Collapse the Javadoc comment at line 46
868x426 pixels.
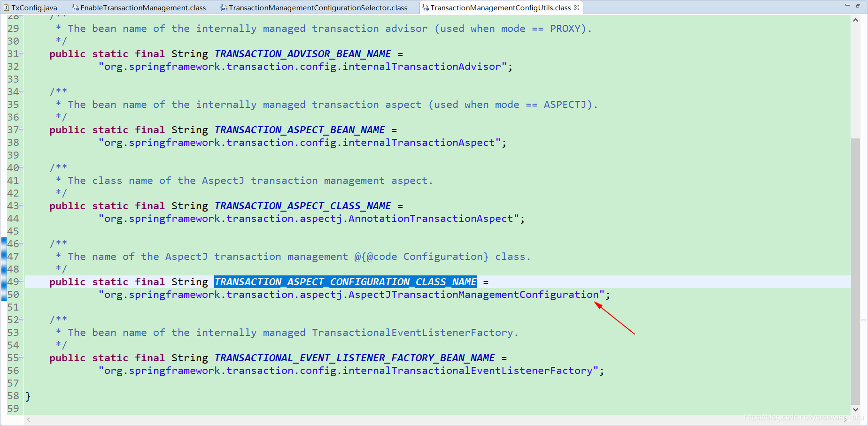[x=22, y=244]
